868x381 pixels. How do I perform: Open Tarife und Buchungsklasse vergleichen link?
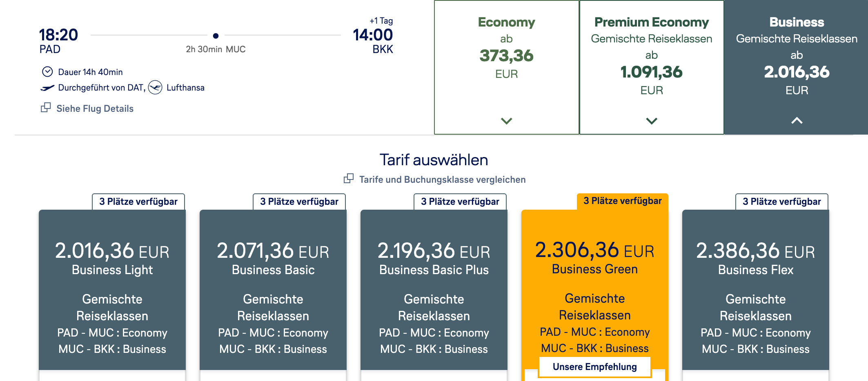pyautogui.click(x=442, y=179)
